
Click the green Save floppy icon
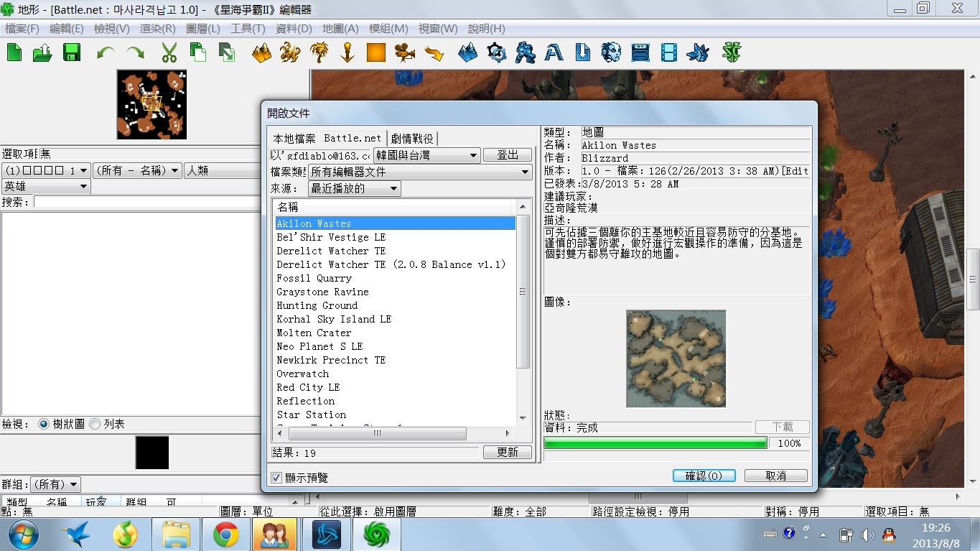click(72, 52)
